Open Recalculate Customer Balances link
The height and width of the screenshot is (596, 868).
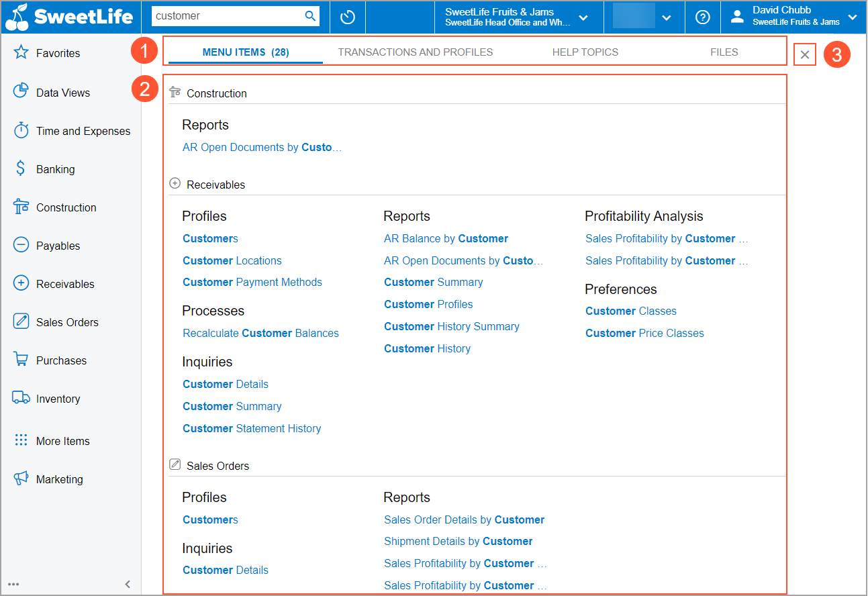point(260,334)
